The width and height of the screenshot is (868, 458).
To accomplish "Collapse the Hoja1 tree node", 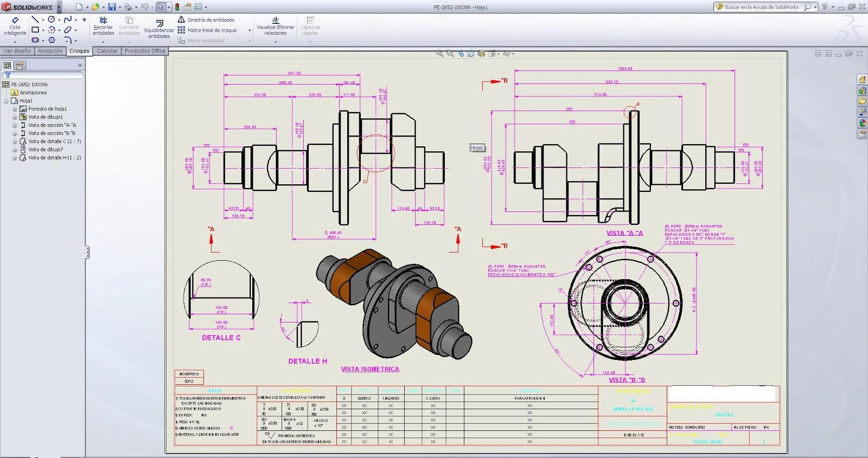I will click(7, 101).
